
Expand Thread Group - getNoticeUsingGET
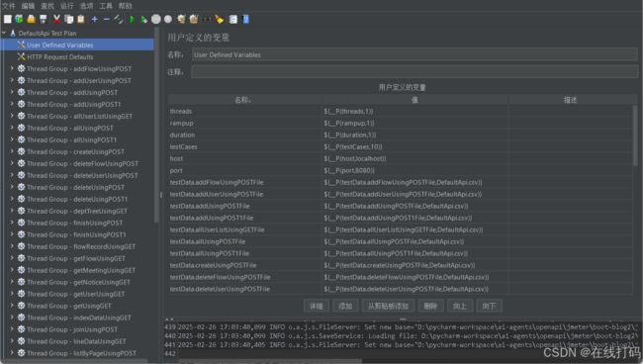(12, 282)
